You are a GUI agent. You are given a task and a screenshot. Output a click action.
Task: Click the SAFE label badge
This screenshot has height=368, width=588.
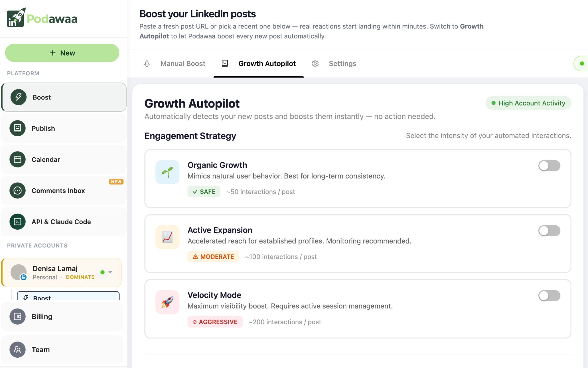pos(204,191)
